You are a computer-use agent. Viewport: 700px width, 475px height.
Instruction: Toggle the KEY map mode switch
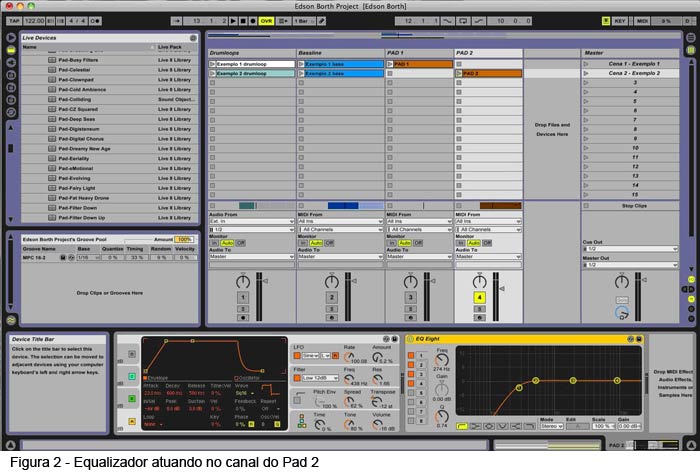tap(620, 21)
